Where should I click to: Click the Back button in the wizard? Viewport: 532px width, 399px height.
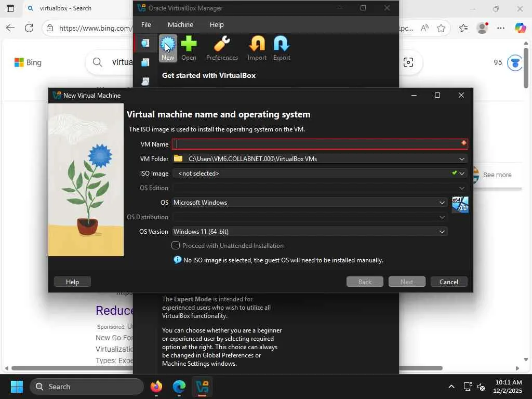click(365, 282)
